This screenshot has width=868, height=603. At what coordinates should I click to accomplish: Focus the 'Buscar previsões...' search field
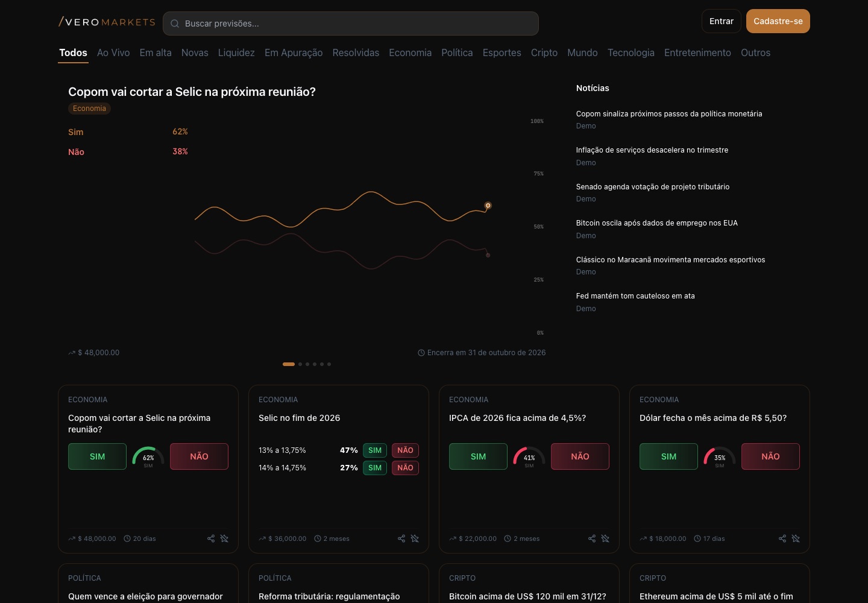[x=351, y=24]
